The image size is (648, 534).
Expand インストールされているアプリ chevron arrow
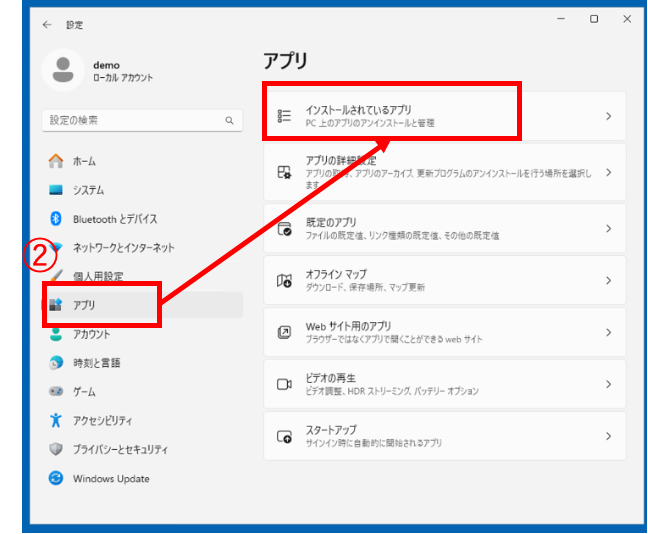pyautogui.click(x=608, y=116)
